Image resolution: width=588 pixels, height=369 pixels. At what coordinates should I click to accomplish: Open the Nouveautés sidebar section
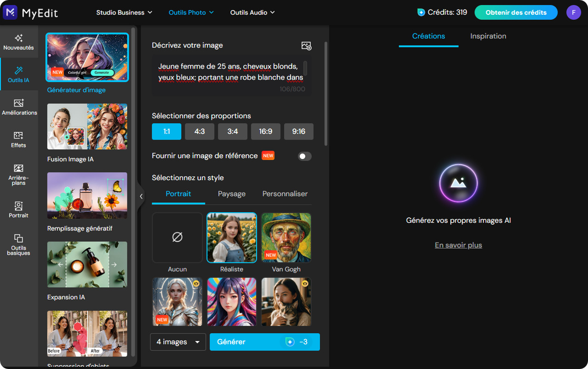18,42
